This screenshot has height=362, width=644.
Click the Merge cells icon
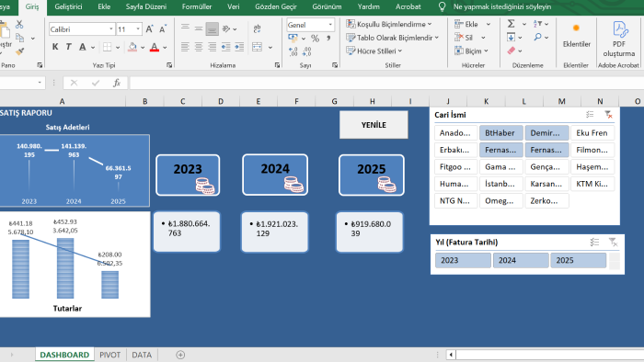(x=258, y=47)
